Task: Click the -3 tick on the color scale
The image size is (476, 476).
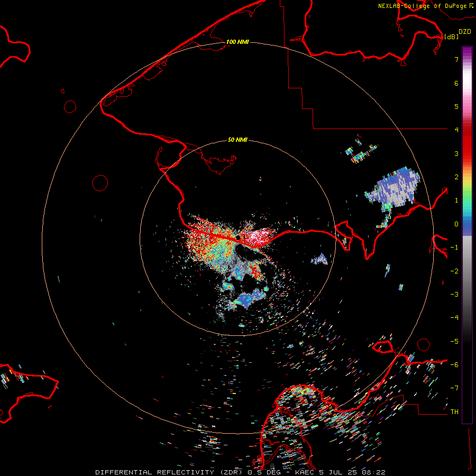Action: [454, 295]
